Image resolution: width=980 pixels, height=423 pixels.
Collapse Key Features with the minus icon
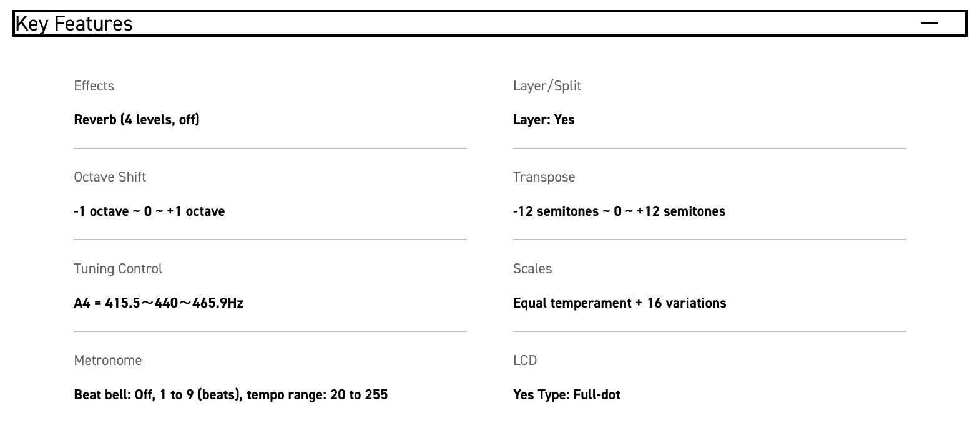929,24
